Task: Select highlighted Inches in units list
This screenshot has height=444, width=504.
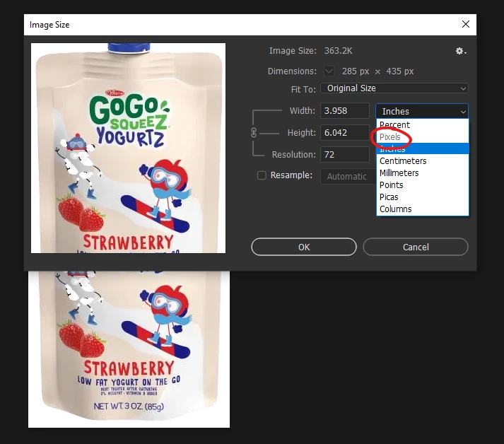Action: click(x=423, y=149)
